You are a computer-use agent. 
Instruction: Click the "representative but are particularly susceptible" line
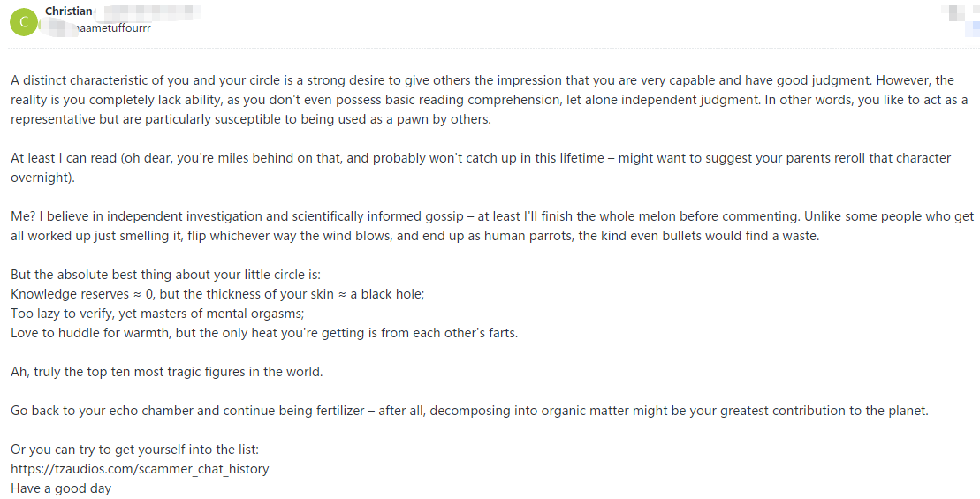tap(250, 119)
